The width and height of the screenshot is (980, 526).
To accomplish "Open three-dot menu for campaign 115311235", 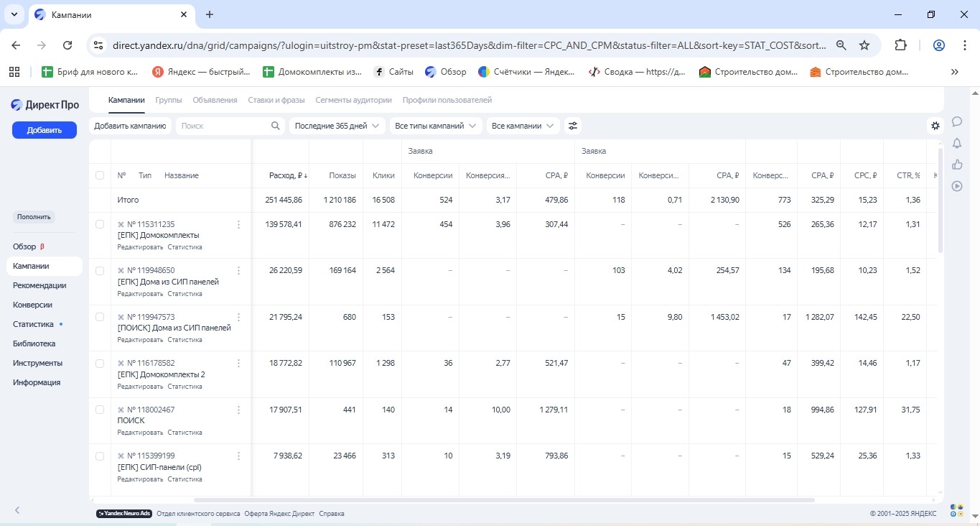I will point(239,224).
